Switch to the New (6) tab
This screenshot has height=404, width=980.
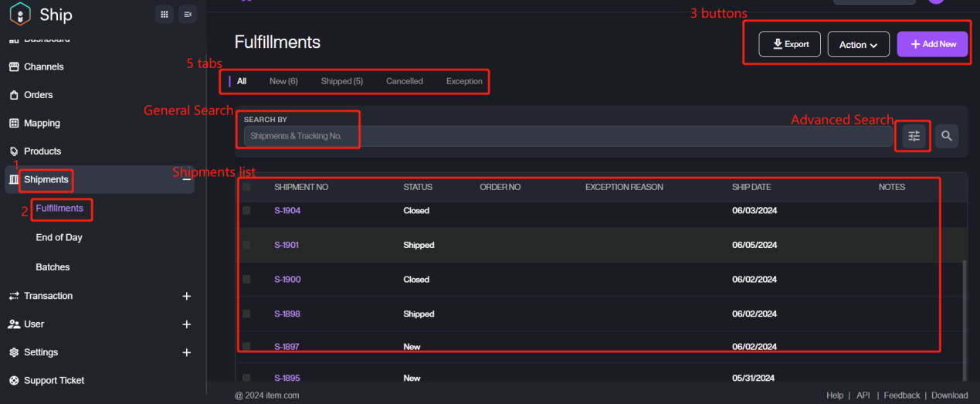point(283,81)
